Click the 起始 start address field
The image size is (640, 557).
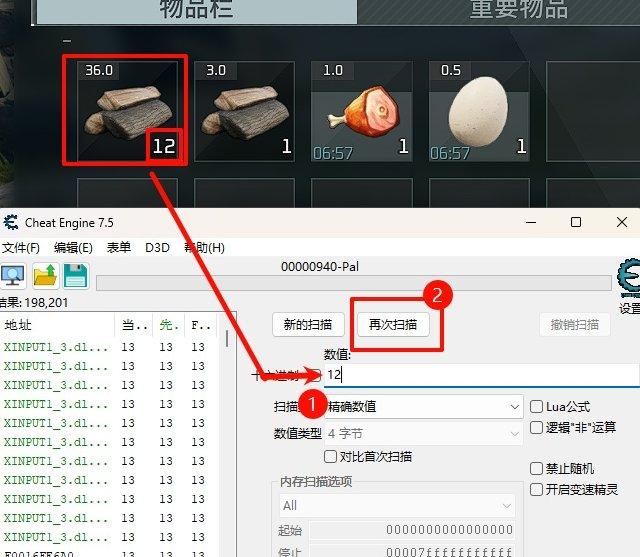tap(412, 530)
